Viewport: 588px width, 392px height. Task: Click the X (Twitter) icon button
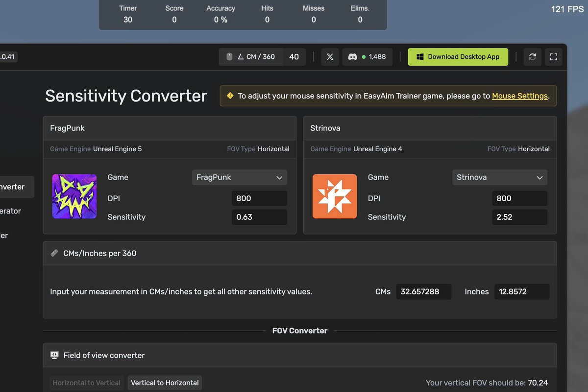coord(330,57)
